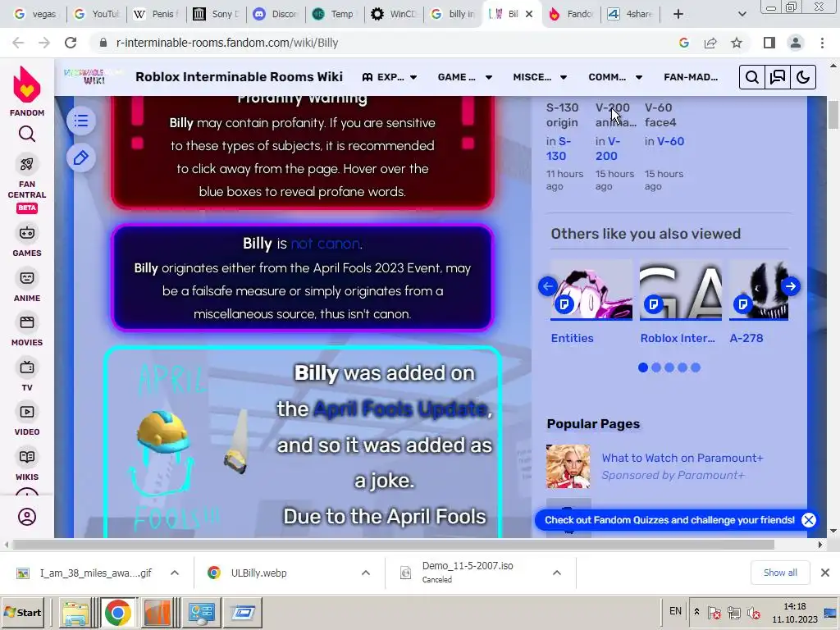Screen dimensions: 840x630
Task: Switch to the 4shared browser tab
Action: pos(630,14)
